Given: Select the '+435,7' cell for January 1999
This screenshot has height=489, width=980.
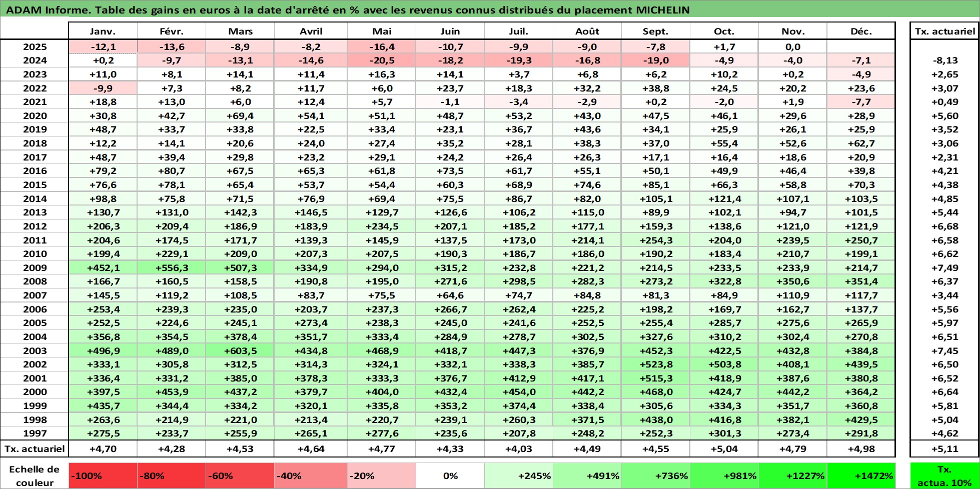Looking at the screenshot, I should (x=103, y=406).
